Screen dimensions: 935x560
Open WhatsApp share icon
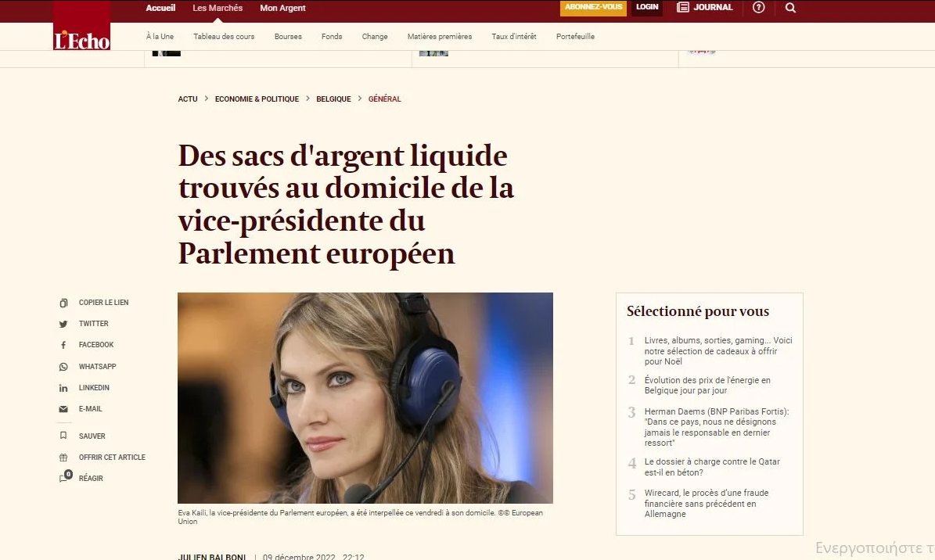coord(63,367)
